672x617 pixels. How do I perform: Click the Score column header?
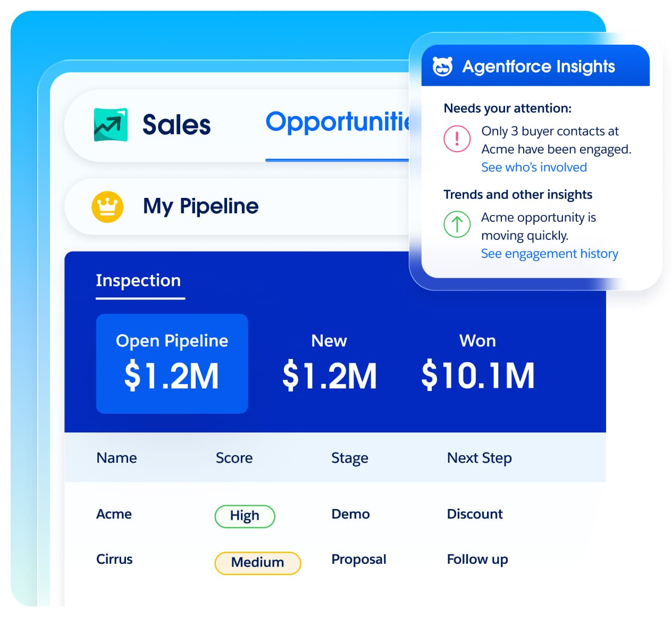(x=234, y=458)
